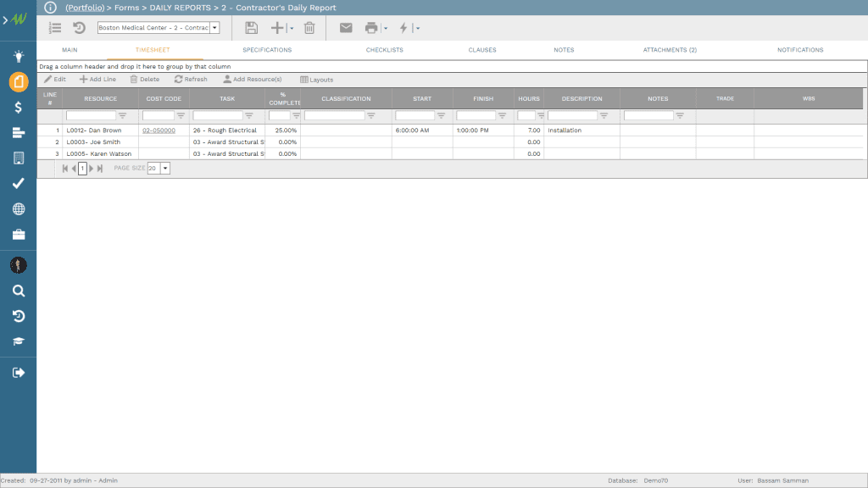Open the dollar cost management sidebar icon
Image resolution: width=868 pixels, height=488 pixels.
19,108
